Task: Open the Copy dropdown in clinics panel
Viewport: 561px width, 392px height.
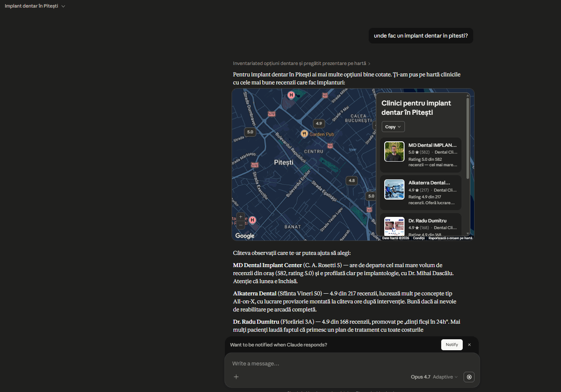Action: pyautogui.click(x=393, y=127)
